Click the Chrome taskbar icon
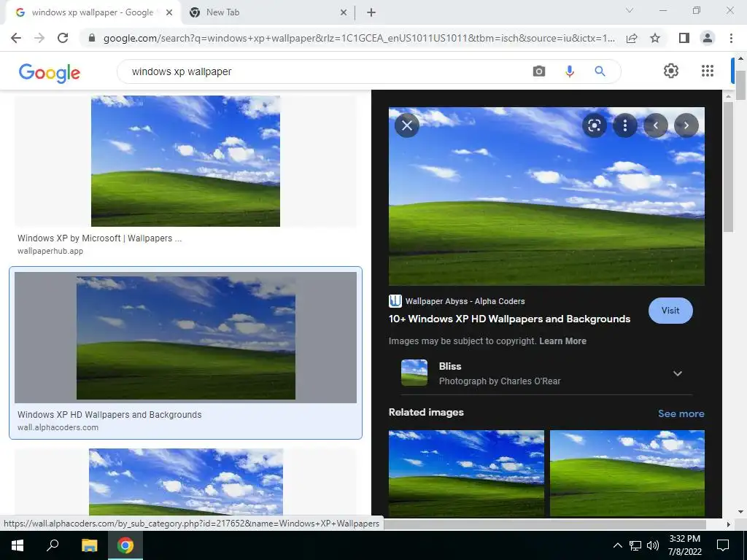The height and width of the screenshot is (560, 747). click(125, 545)
